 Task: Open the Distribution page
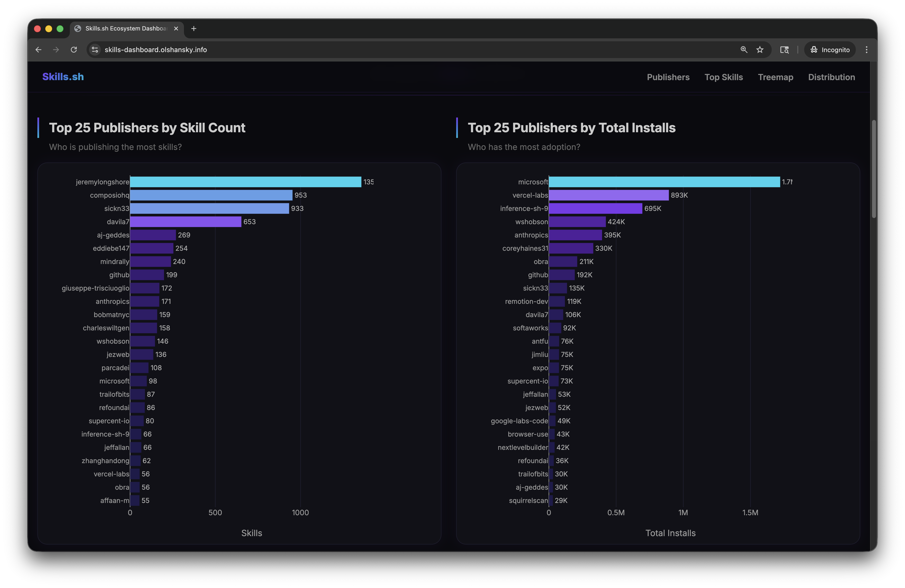click(832, 77)
